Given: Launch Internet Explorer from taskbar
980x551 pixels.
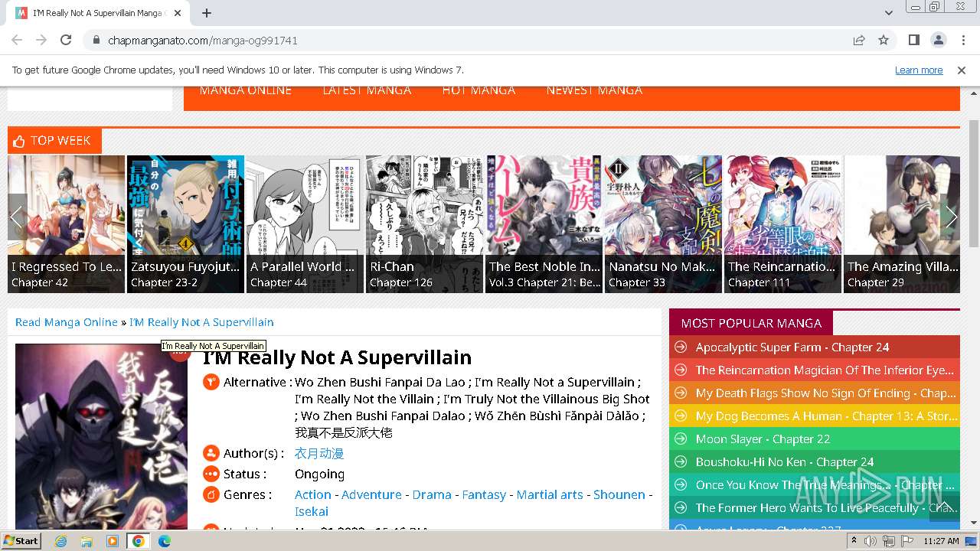Looking at the screenshot, I should 60,541.
